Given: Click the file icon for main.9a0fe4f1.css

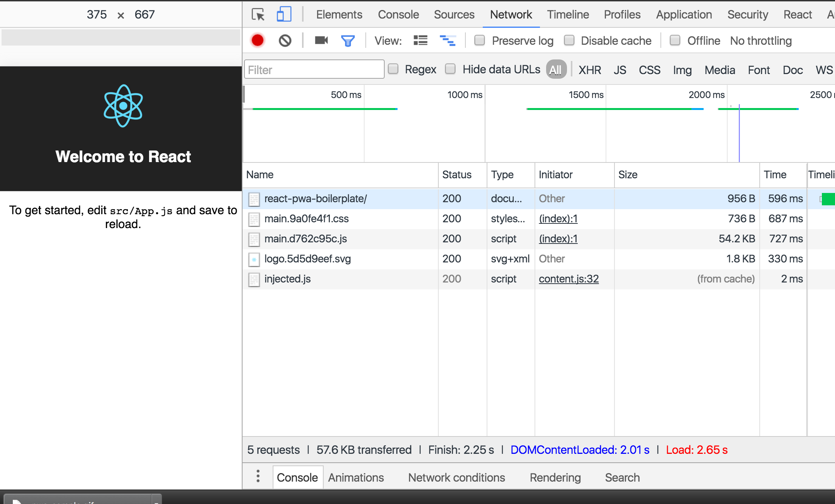Looking at the screenshot, I should [x=254, y=219].
